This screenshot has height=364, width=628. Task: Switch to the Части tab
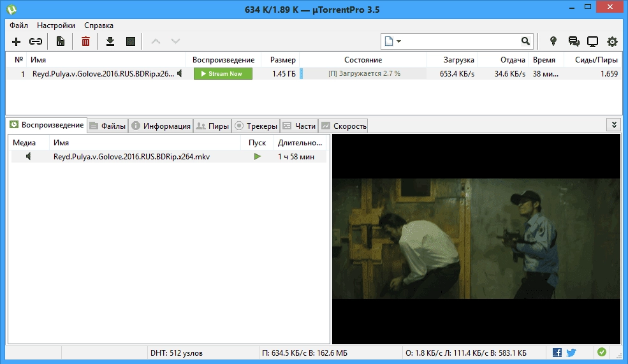[x=299, y=126]
